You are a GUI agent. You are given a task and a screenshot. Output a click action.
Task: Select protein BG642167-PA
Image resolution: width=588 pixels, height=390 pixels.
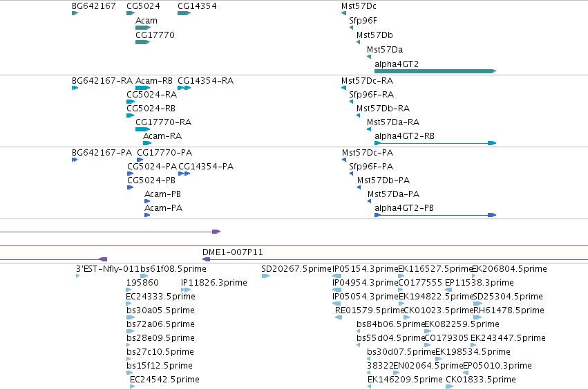point(102,153)
